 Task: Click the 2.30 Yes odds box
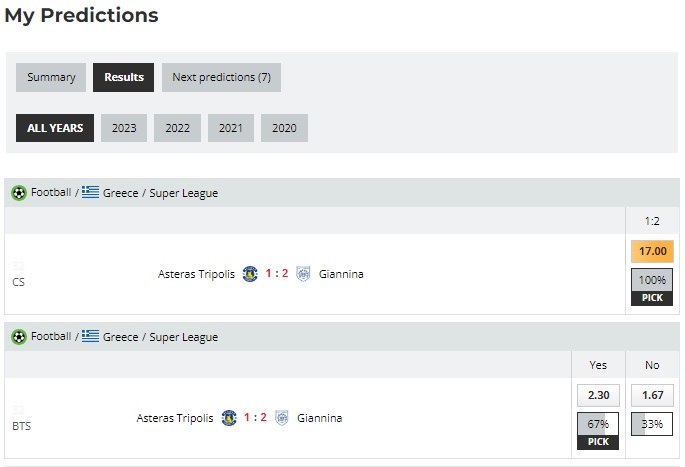[x=598, y=396]
